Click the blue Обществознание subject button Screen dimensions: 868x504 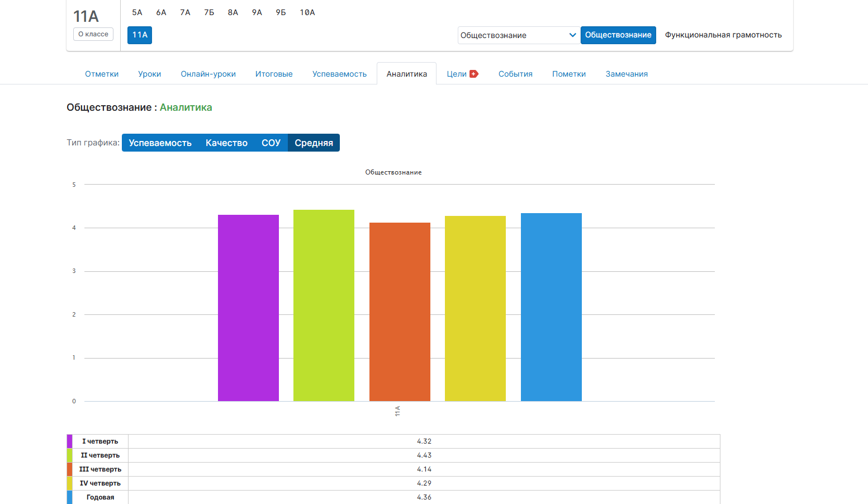pos(618,35)
